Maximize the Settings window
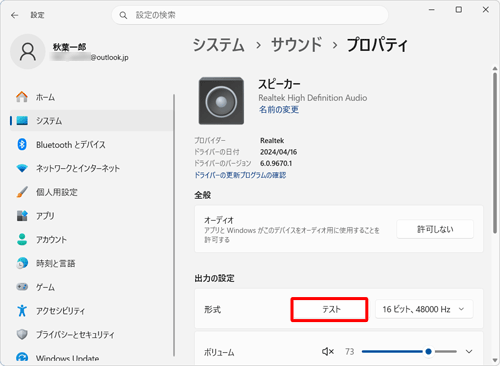 click(459, 10)
